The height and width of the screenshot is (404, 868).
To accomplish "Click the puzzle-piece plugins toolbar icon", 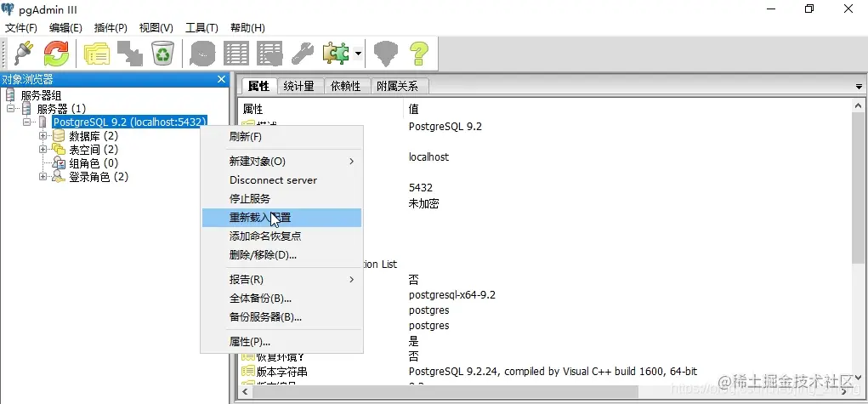I will pyautogui.click(x=336, y=54).
